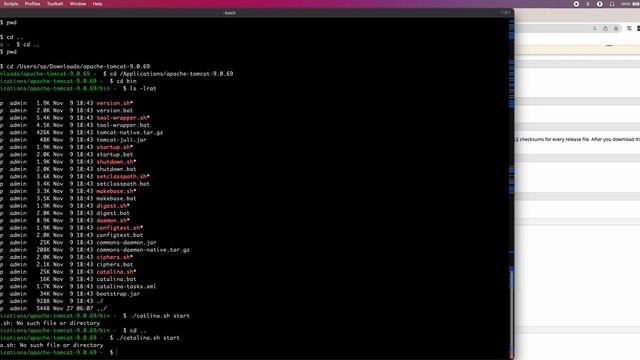Click the checksums sentence in the browser window
The width and height of the screenshot is (640, 360).
[578, 139]
